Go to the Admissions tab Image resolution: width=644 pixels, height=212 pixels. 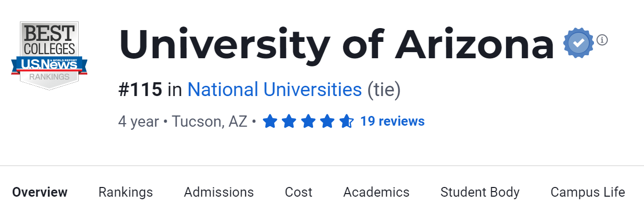(219, 192)
